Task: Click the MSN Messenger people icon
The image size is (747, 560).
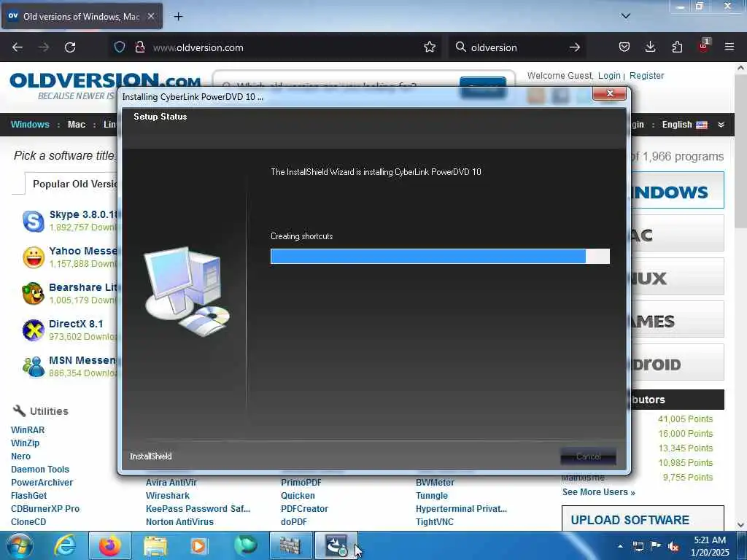Action: [34, 366]
